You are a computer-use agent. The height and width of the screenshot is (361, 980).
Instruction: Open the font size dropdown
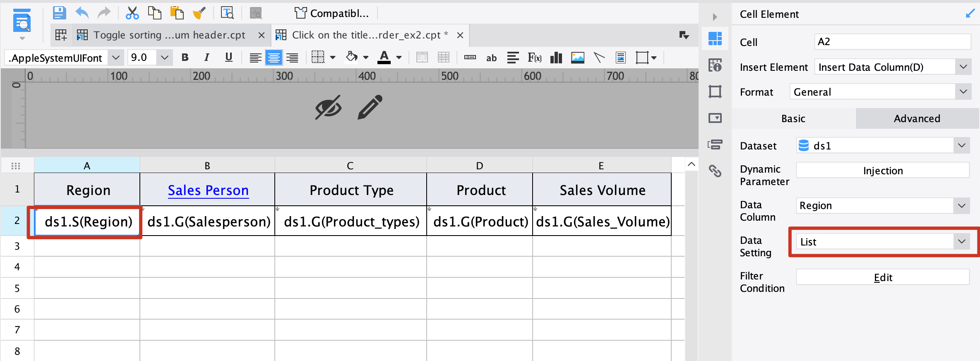[x=164, y=58]
